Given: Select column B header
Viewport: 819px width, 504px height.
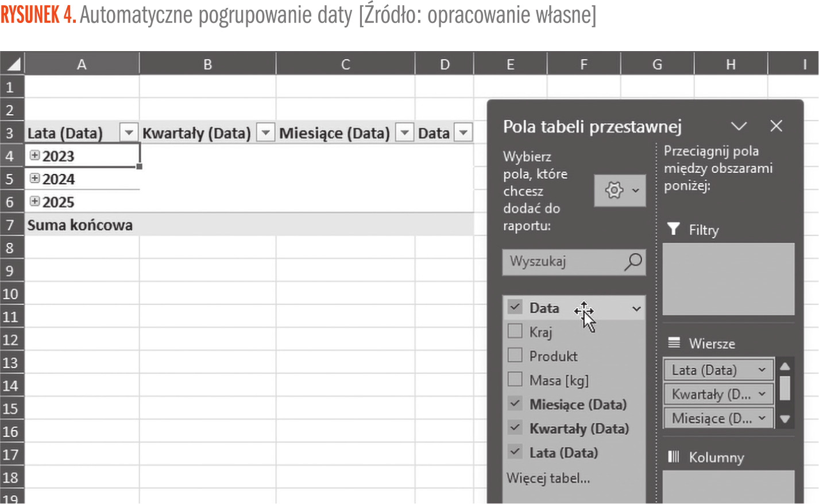Looking at the screenshot, I should pos(207,64).
